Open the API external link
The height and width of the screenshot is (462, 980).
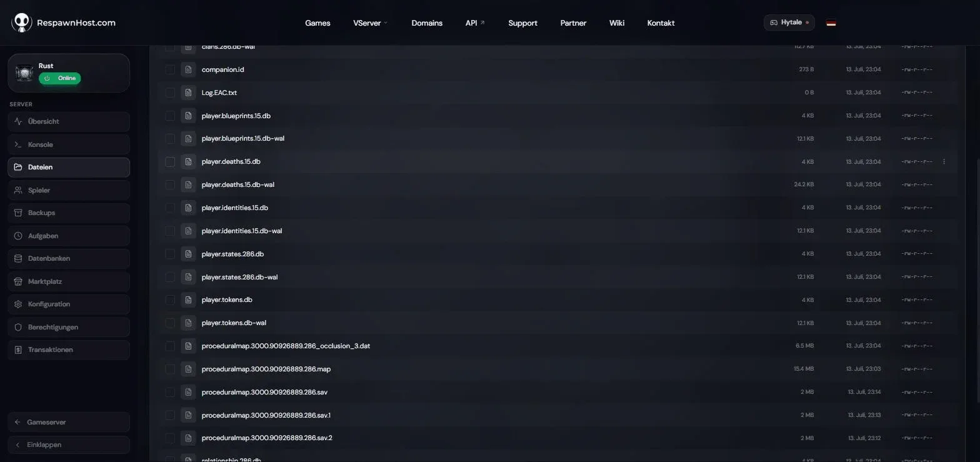(475, 23)
